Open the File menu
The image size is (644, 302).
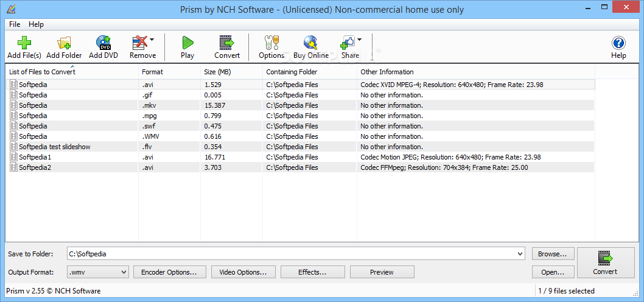pos(15,24)
